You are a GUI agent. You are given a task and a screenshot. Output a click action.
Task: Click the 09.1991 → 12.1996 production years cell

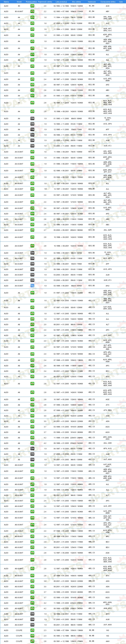61,641
